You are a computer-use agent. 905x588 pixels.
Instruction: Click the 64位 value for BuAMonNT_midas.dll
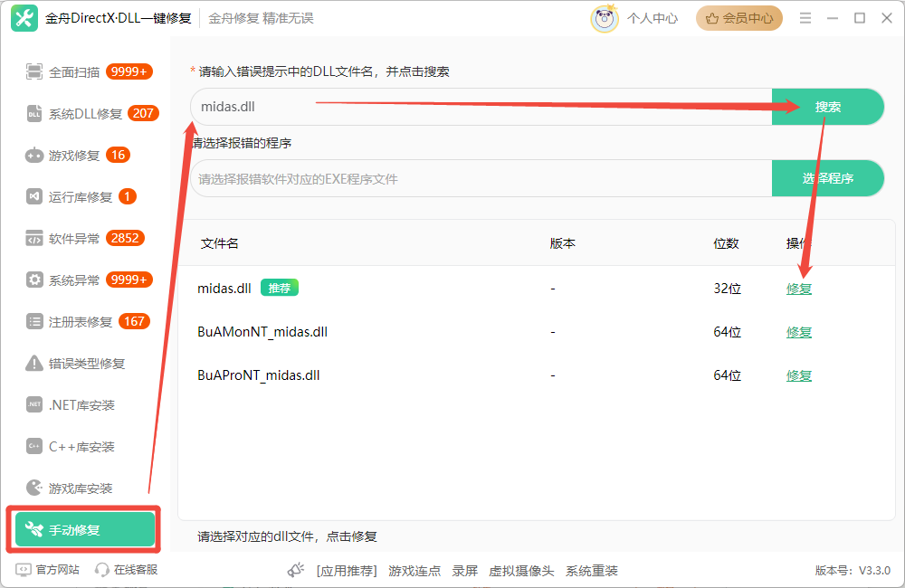point(728,332)
